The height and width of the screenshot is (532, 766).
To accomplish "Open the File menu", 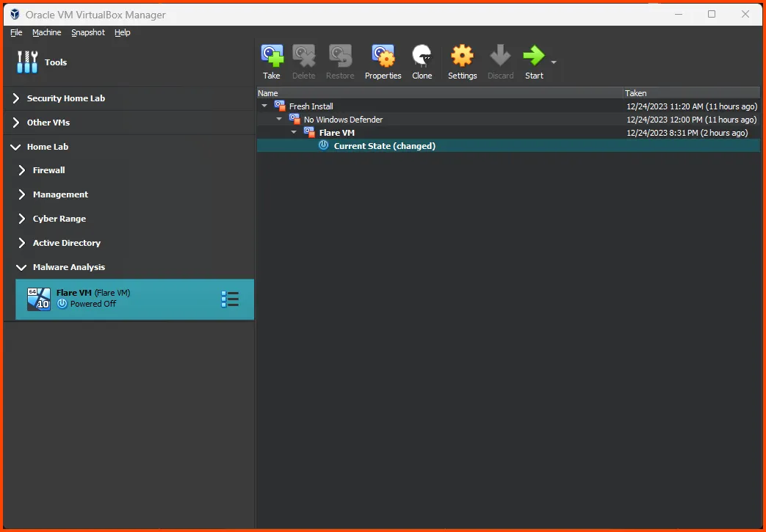I will 16,32.
